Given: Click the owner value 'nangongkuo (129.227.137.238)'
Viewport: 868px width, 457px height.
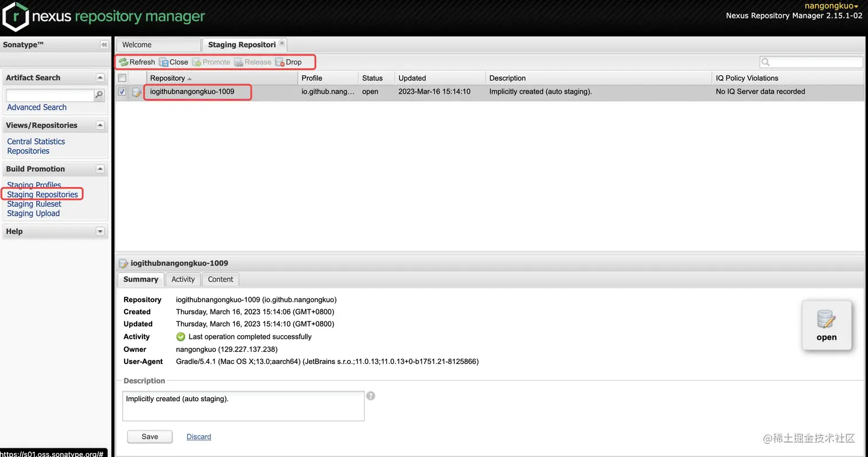Looking at the screenshot, I should [226, 349].
